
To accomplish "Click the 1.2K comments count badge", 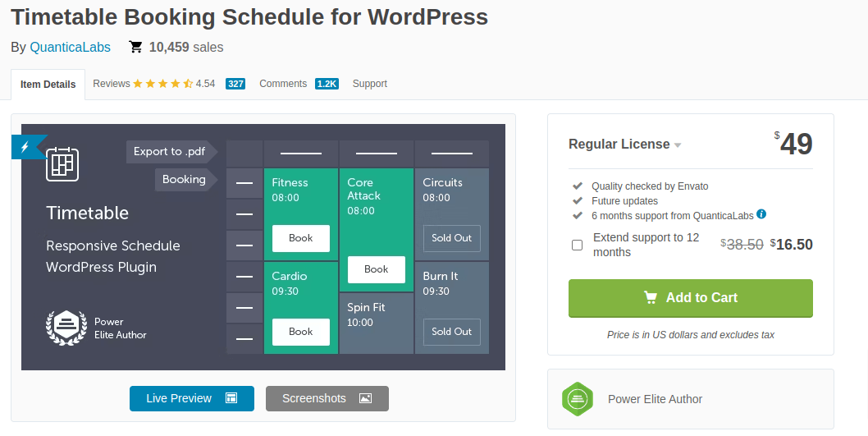I will 327,84.
